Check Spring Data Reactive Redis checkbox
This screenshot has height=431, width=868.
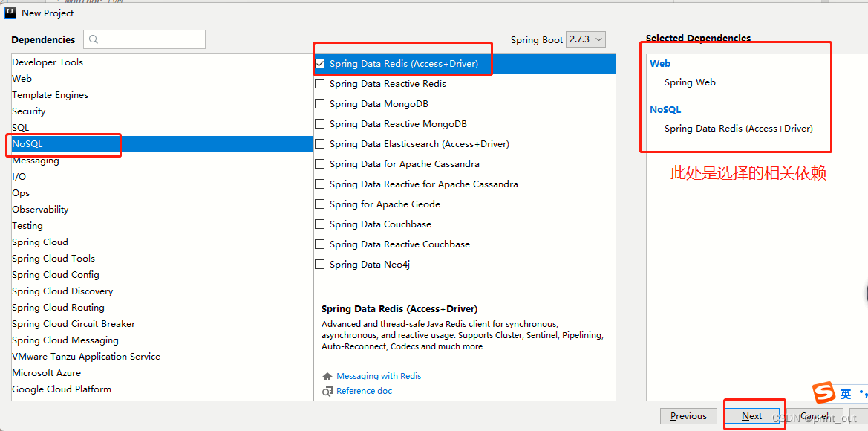coord(319,84)
